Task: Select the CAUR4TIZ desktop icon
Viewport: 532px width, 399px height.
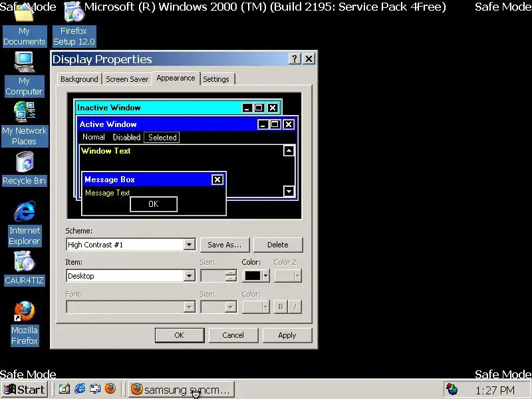Action: [24, 269]
